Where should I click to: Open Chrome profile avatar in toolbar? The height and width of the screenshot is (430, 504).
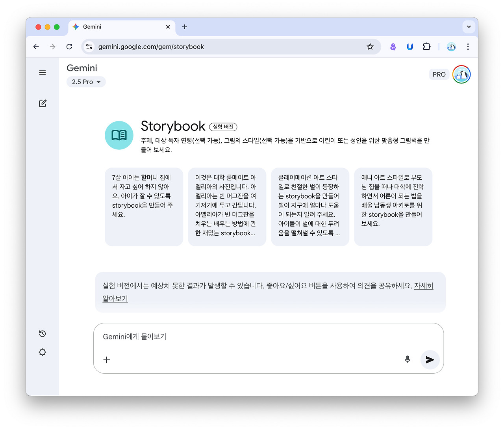pyautogui.click(x=451, y=47)
